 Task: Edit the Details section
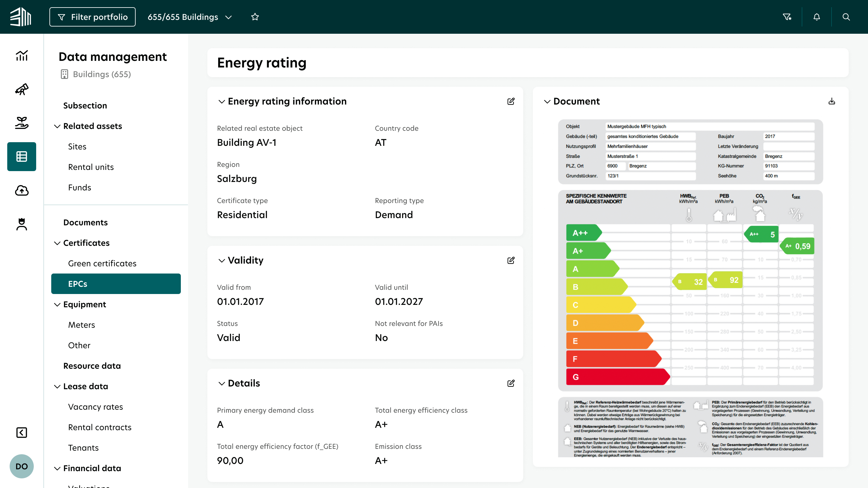pyautogui.click(x=511, y=383)
